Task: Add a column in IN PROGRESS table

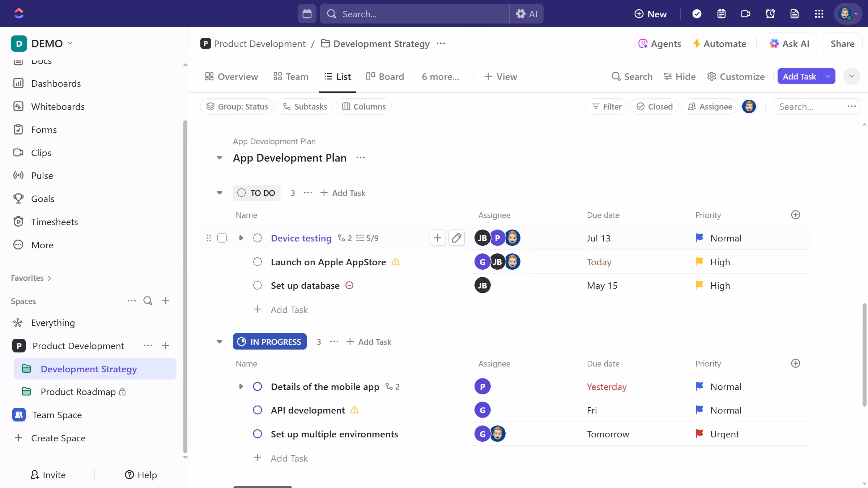Action: (x=796, y=363)
